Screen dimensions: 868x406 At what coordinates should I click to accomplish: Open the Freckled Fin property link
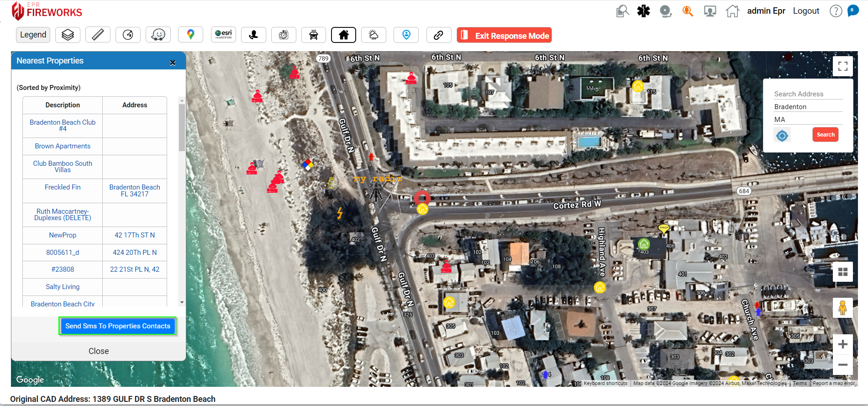point(63,187)
